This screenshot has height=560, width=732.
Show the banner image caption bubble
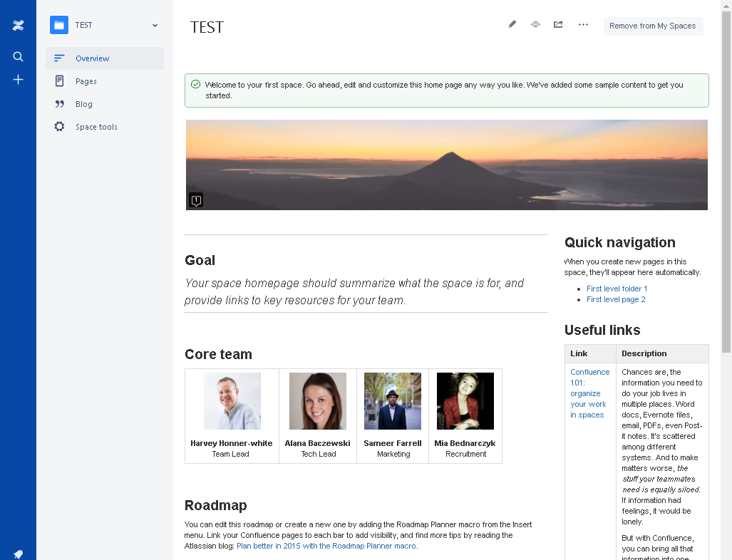[195, 200]
